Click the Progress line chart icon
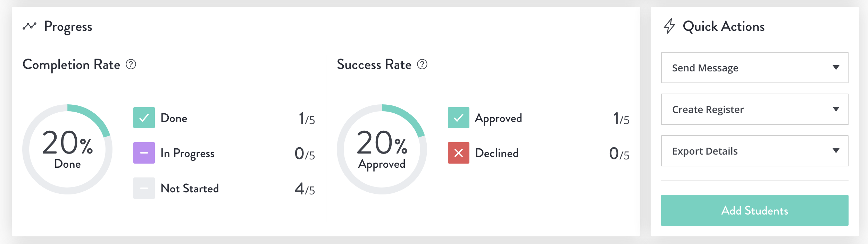 pyautogui.click(x=30, y=26)
